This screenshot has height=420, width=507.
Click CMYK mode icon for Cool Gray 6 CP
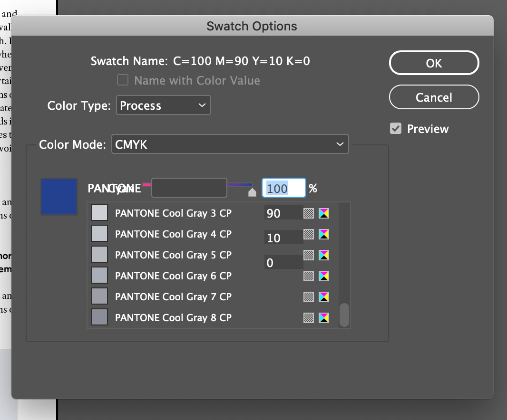point(324,276)
